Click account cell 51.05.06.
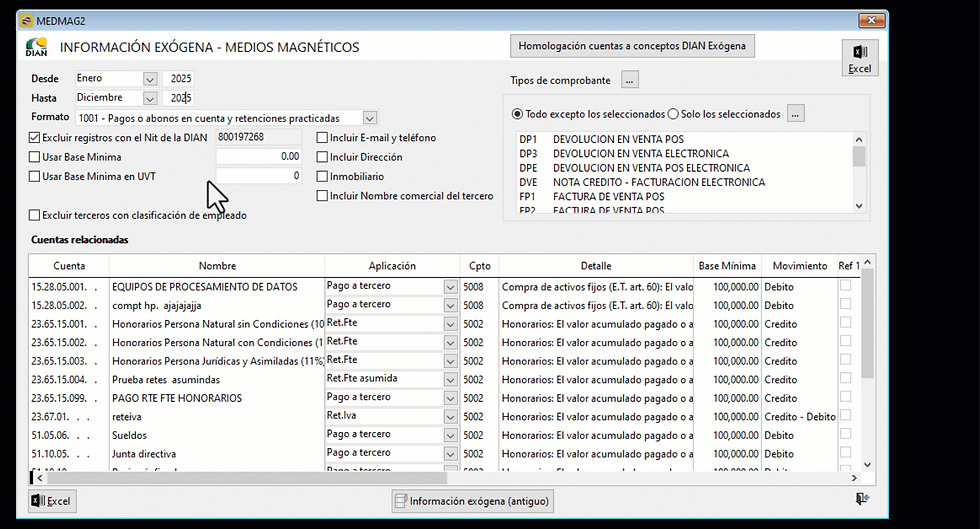The image size is (980, 529). 69,435
